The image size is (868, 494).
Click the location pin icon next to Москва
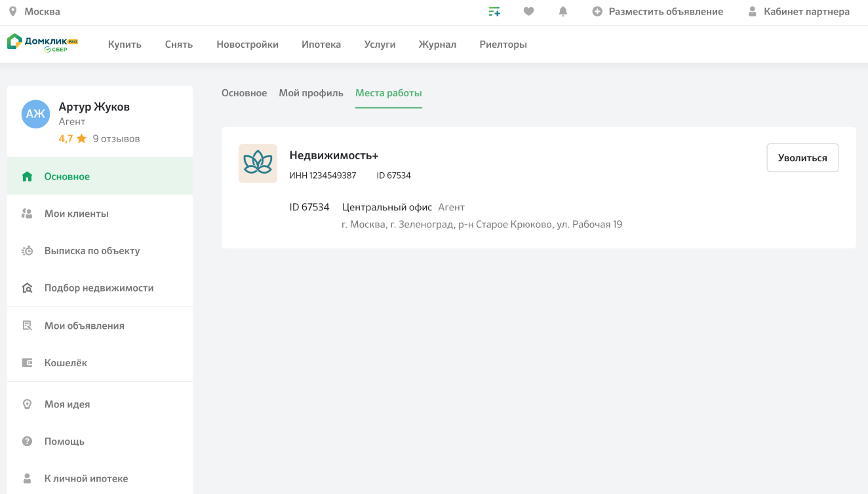(12, 12)
